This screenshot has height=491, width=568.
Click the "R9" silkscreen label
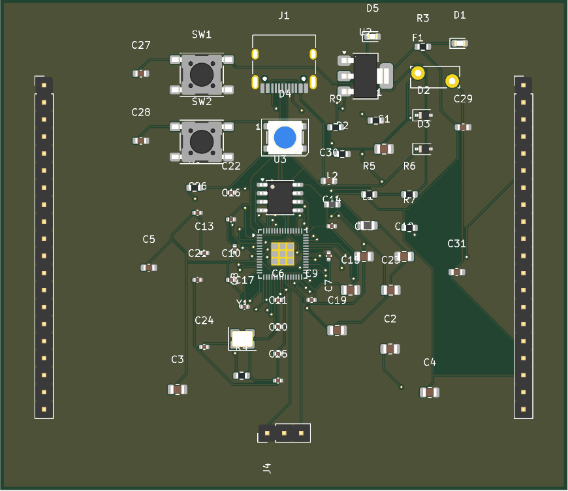coord(335,99)
